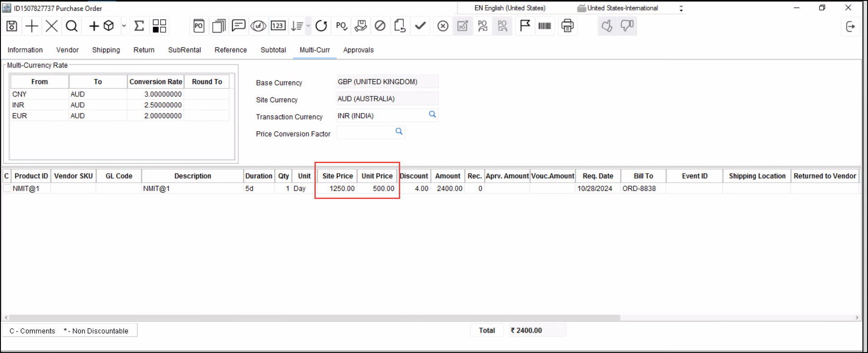This screenshot has width=868, height=353.
Task: Click the ORD-8838 Bill To cell
Action: (643, 189)
